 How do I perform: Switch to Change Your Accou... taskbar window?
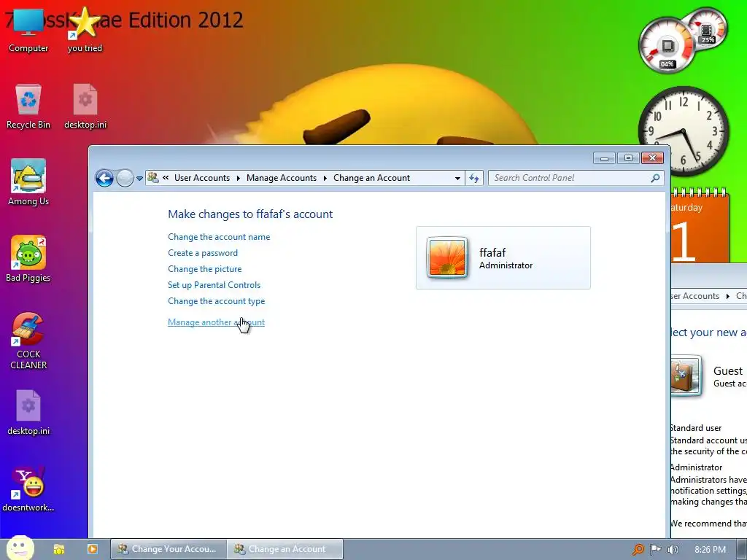click(169, 549)
